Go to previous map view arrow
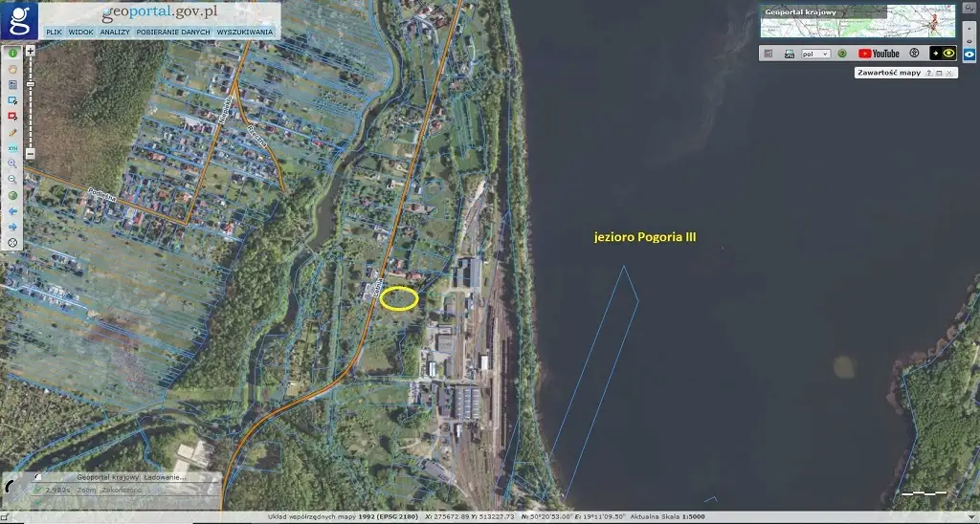Viewport: 980px width, 524px height. [x=13, y=211]
